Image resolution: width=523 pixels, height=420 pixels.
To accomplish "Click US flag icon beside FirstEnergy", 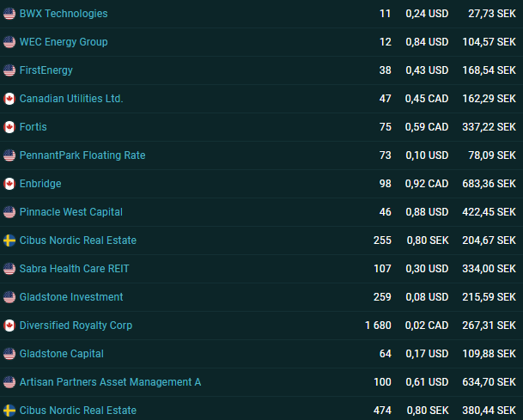I will tap(9, 70).
